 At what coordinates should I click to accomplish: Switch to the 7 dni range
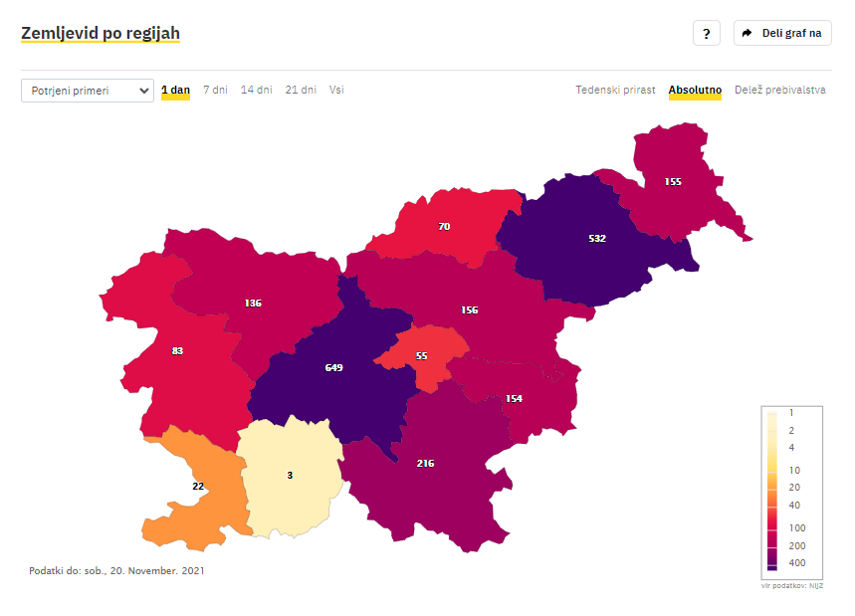pyautogui.click(x=215, y=90)
